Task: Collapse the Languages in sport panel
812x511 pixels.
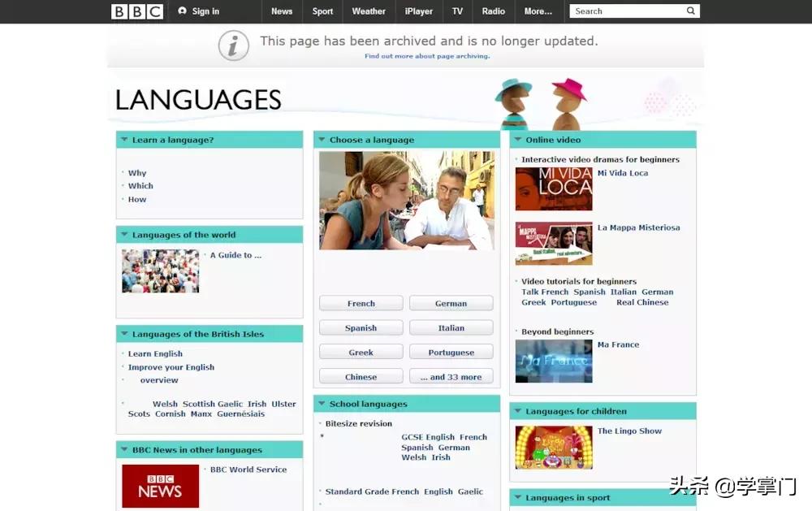Action: (518, 497)
